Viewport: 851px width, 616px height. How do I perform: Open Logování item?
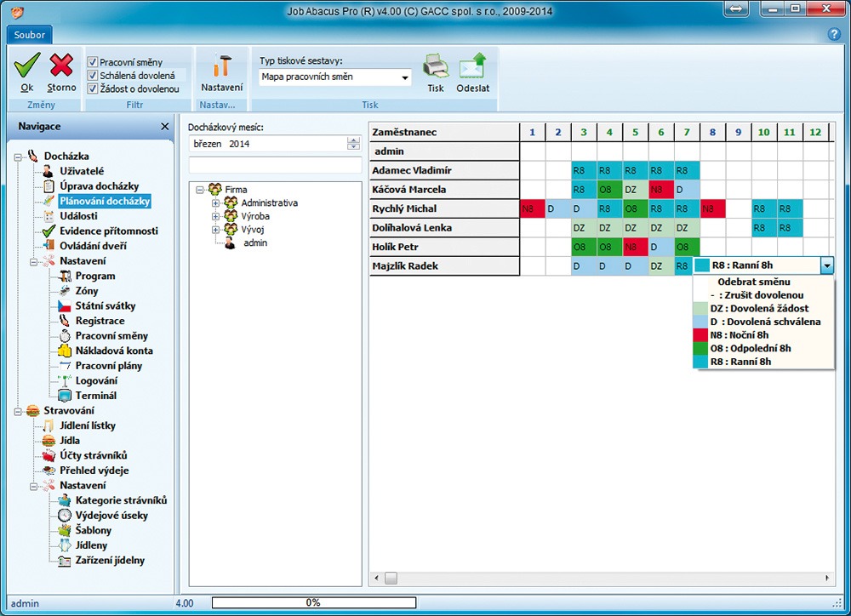pyautogui.click(x=96, y=380)
